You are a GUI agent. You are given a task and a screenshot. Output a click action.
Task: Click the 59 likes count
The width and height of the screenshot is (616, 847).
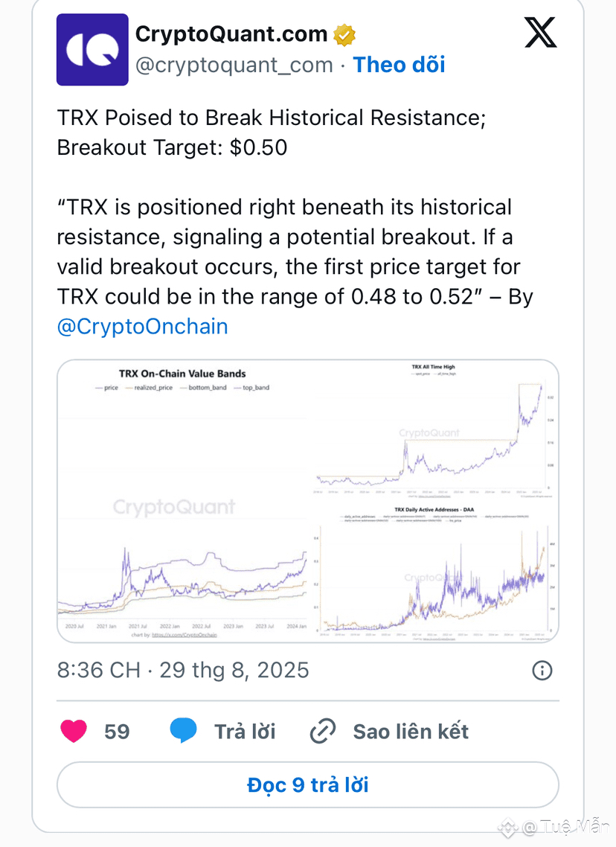117,732
